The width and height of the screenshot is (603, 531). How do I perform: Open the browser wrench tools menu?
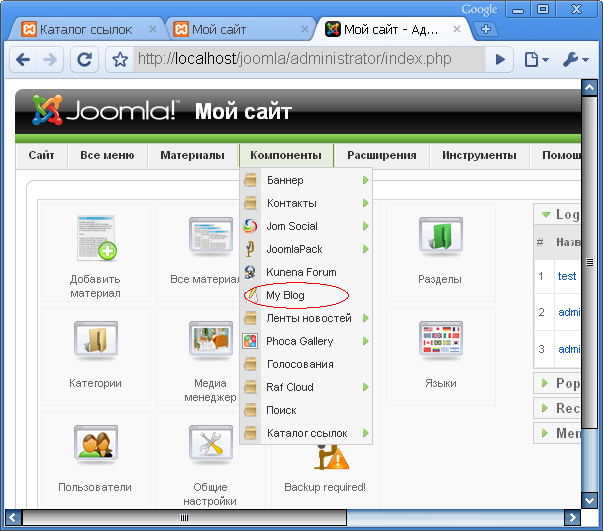coord(575,60)
